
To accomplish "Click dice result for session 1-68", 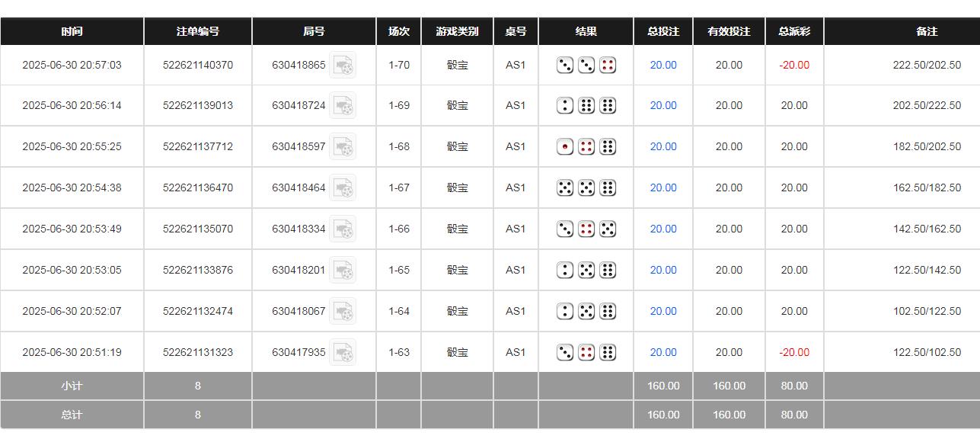I will pos(586,147).
